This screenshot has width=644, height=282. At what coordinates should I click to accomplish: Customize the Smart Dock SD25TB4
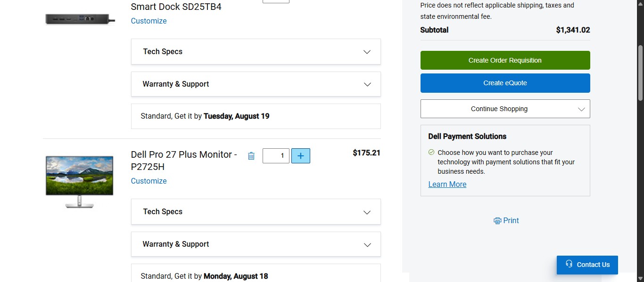coord(149,21)
